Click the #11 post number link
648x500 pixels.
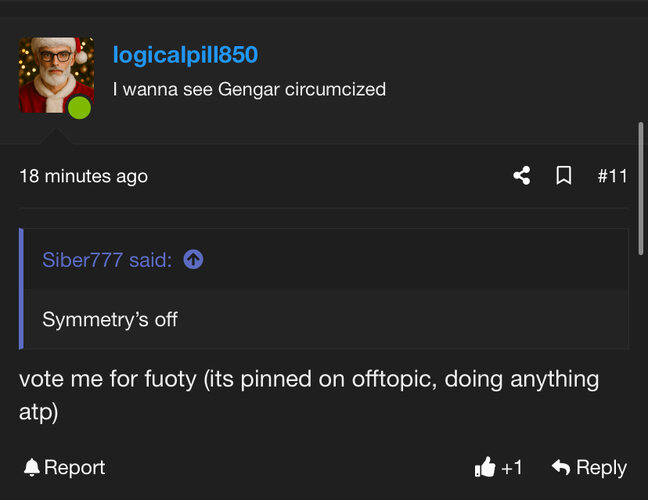612,176
